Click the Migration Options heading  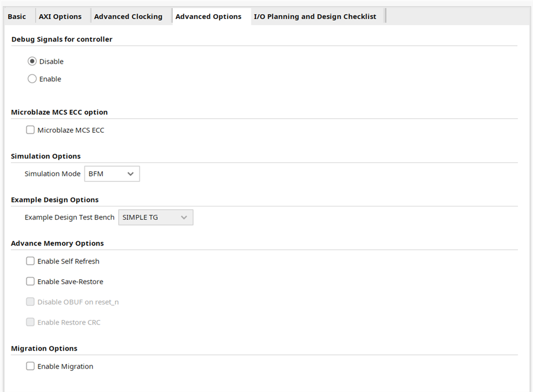(44, 348)
